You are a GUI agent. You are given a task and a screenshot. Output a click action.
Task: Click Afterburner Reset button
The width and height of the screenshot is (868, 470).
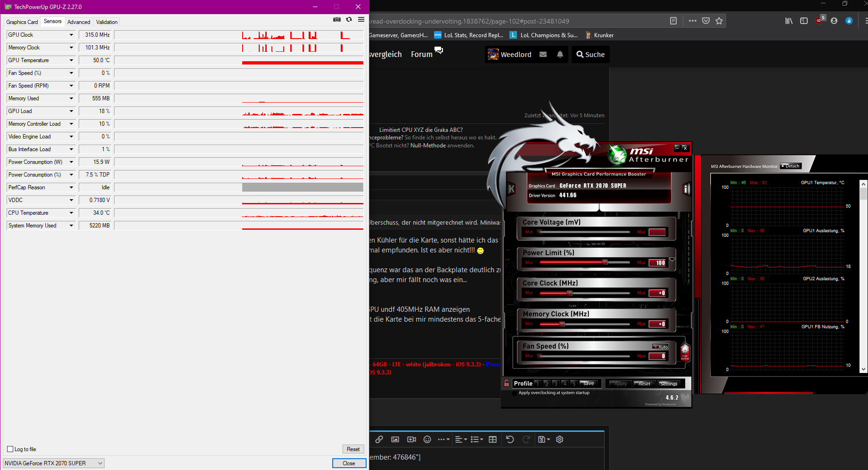pyautogui.click(x=644, y=383)
